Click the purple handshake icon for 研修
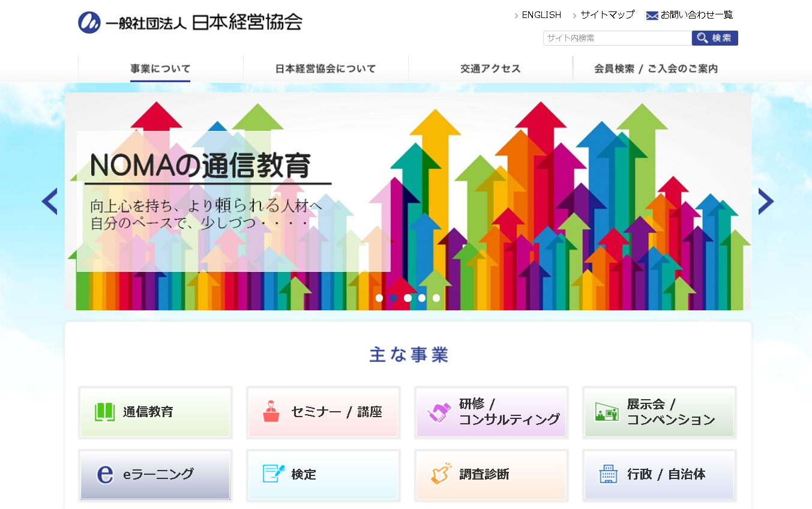Viewport: 812px width, 509px height. coord(439,412)
